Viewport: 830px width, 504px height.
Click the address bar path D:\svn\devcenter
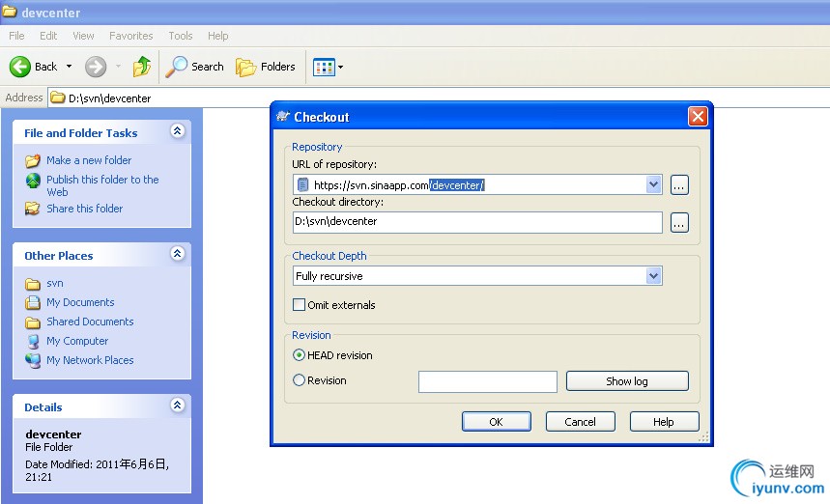(x=109, y=98)
